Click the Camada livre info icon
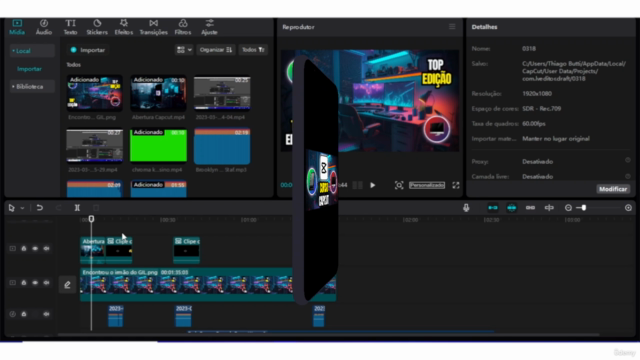 [x=628, y=176]
